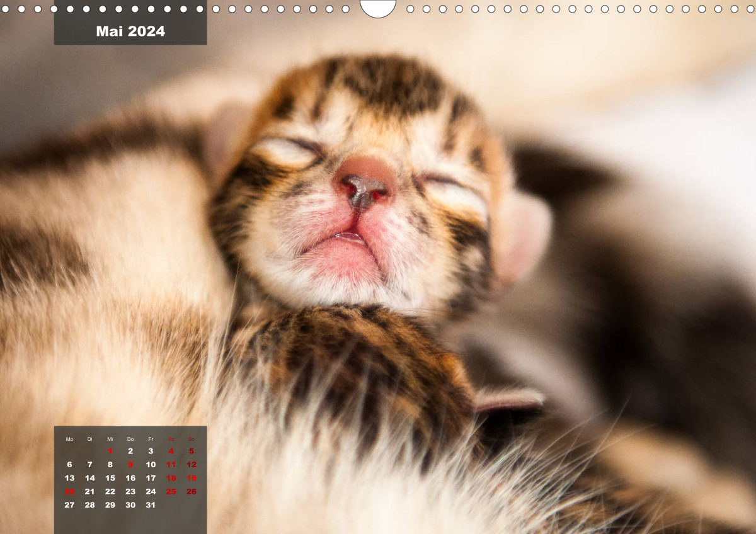
Task: Select the red Saturday date 11
Action: point(171,465)
